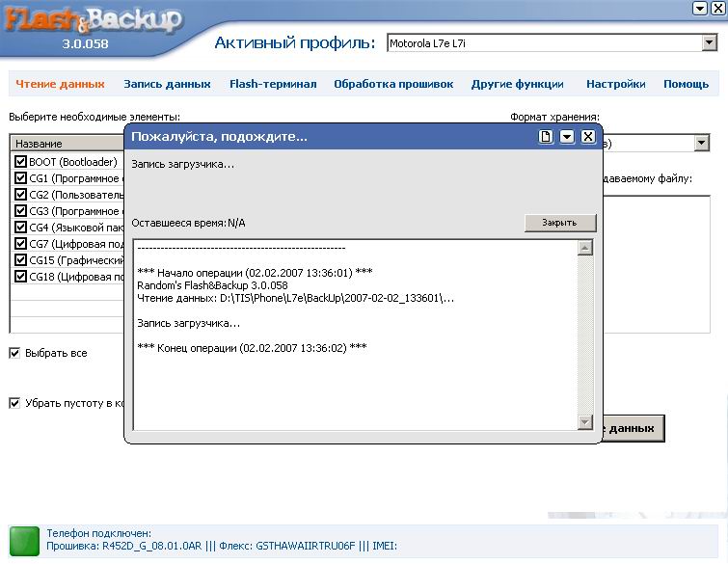Minimize the main window with the arrow button
This screenshot has height=564, width=728.
tap(700, 8)
